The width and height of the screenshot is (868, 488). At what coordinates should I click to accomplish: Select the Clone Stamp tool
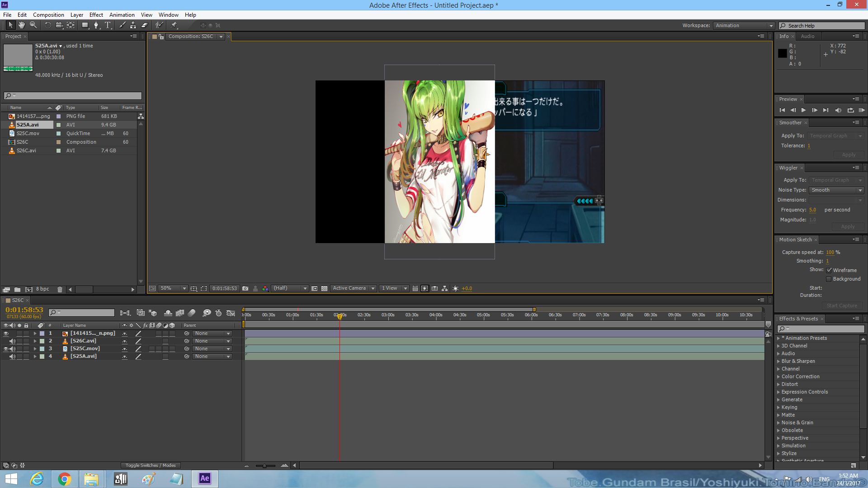[133, 25]
